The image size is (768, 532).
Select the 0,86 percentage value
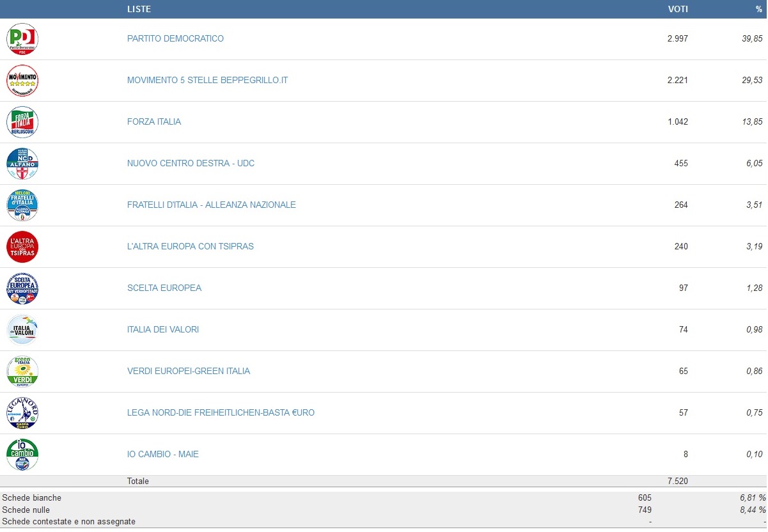tap(755, 371)
